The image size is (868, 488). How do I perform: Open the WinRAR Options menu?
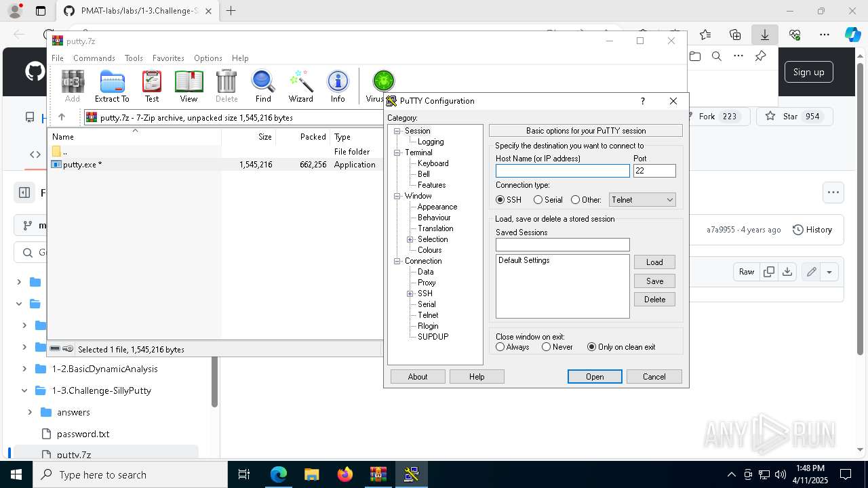[208, 58]
